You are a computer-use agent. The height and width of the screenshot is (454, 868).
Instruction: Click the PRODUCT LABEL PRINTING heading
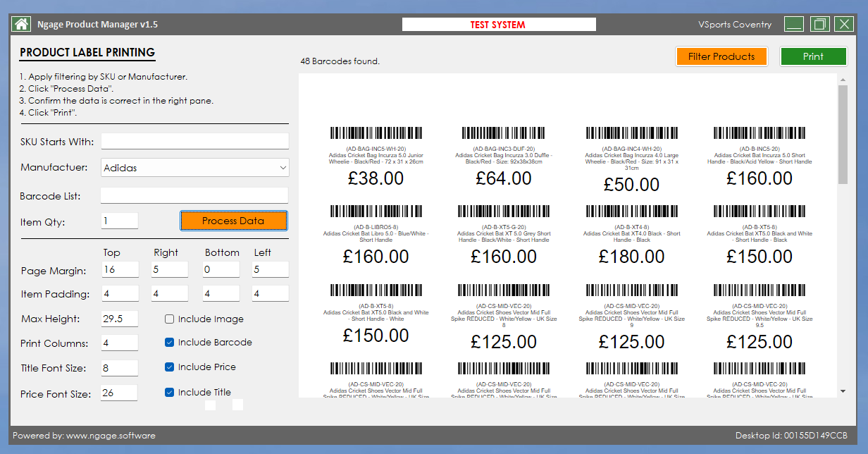pos(87,52)
